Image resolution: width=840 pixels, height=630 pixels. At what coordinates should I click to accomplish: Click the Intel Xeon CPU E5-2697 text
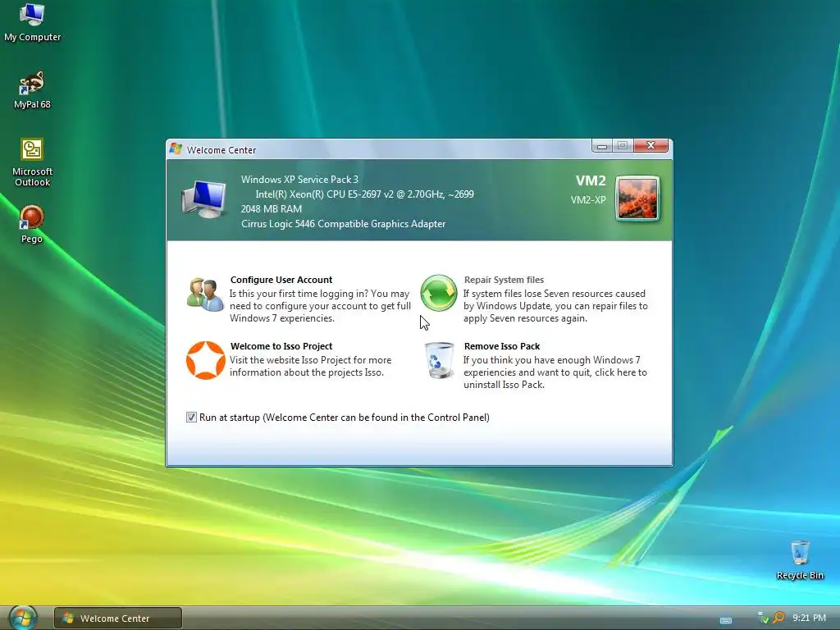364,194
